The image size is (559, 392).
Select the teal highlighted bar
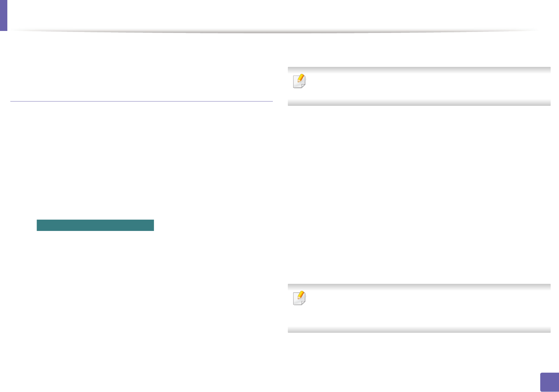click(x=95, y=225)
